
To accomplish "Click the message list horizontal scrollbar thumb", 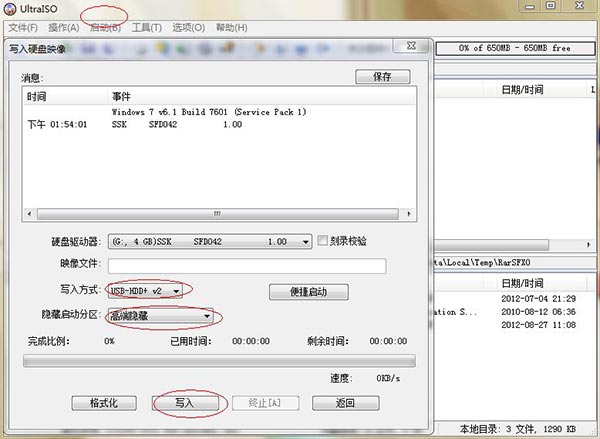I will [x=217, y=214].
